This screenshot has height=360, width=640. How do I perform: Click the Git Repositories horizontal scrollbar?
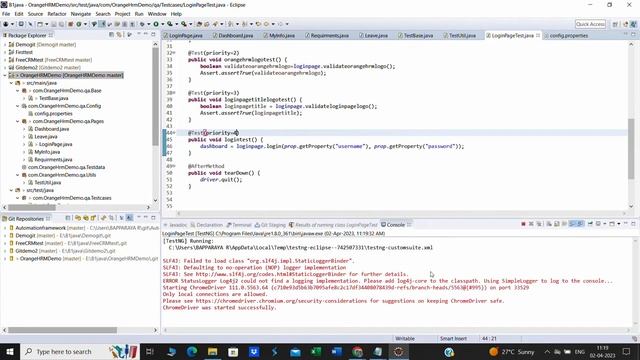point(62,330)
